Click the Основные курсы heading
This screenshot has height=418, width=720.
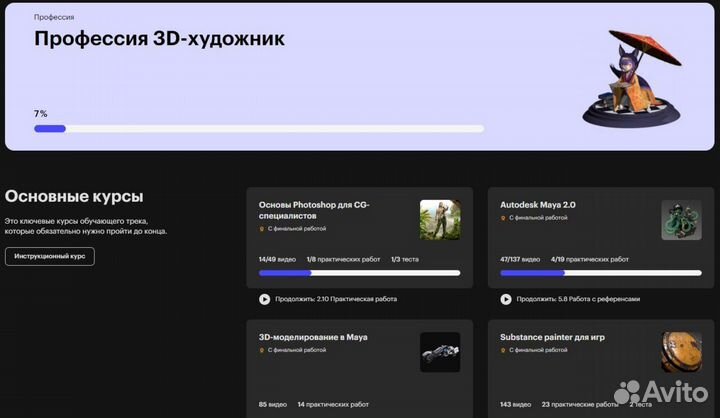[74, 196]
